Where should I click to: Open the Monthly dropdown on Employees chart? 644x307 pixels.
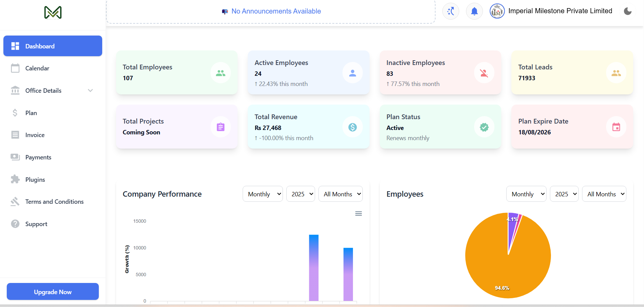[x=526, y=194]
